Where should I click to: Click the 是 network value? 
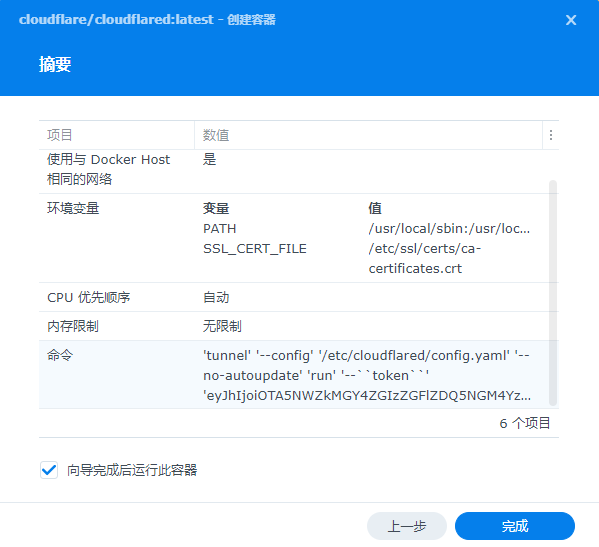tap(209, 159)
